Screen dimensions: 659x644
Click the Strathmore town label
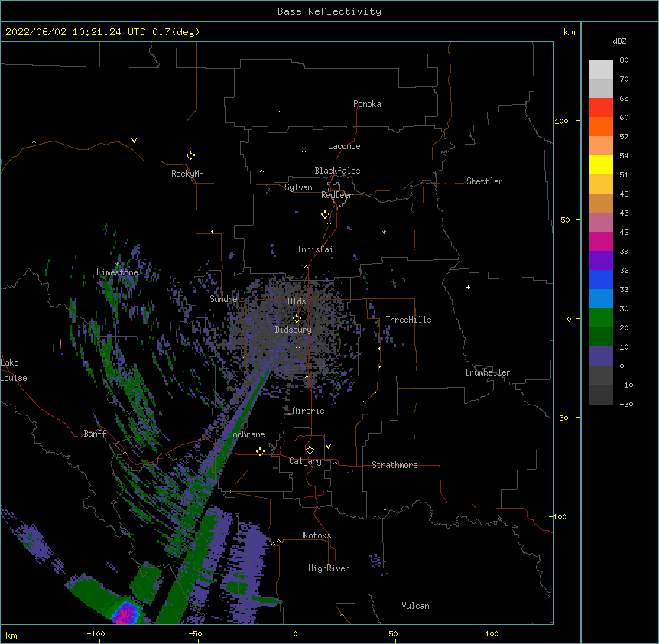[394, 465]
